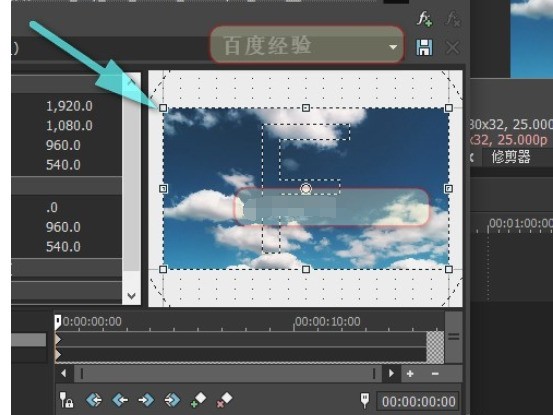Zoom in the keyframe timeline with plus
The height and width of the screenshot is (415, 553).
[x=410, y=374]
